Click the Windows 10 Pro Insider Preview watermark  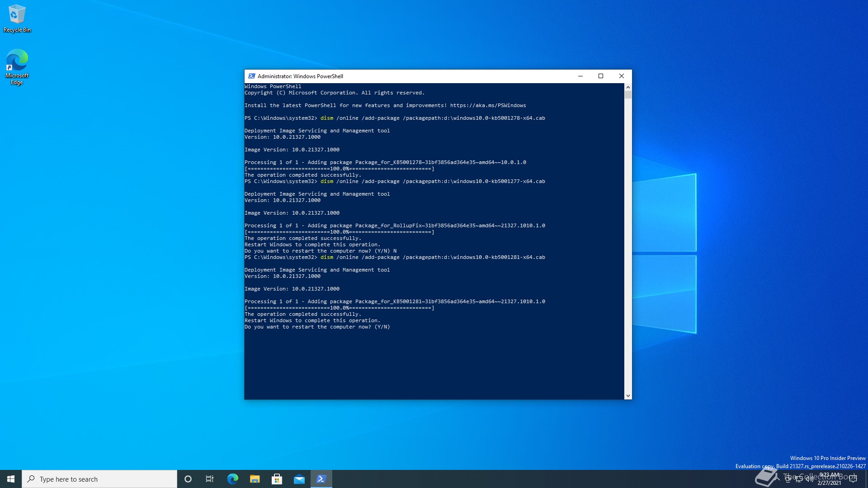click(x=828, y=458)
